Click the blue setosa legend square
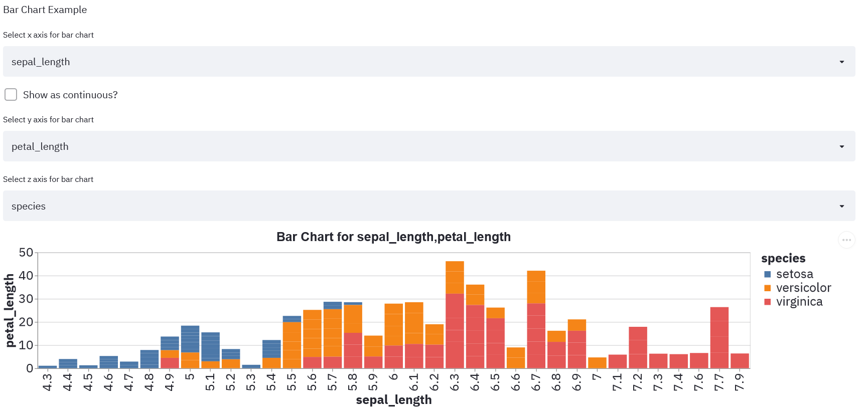Viewport: 868px width, 407px height. (767, 274)
